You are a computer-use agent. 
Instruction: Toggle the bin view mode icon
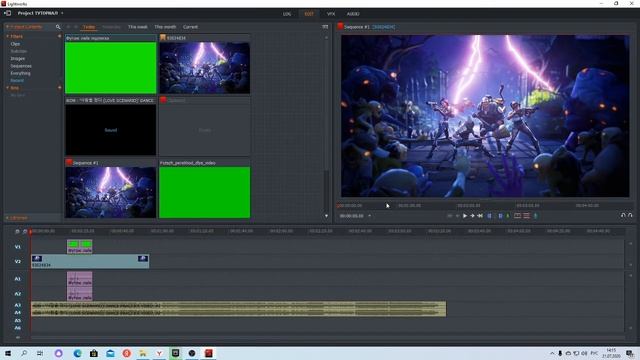[x=325, y=27]
